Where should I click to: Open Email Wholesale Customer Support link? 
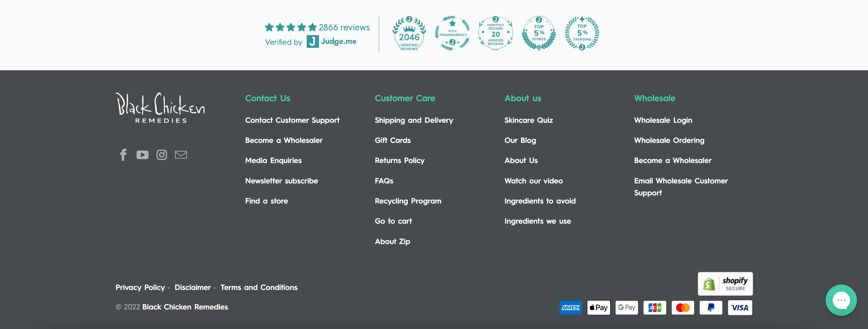681,187
